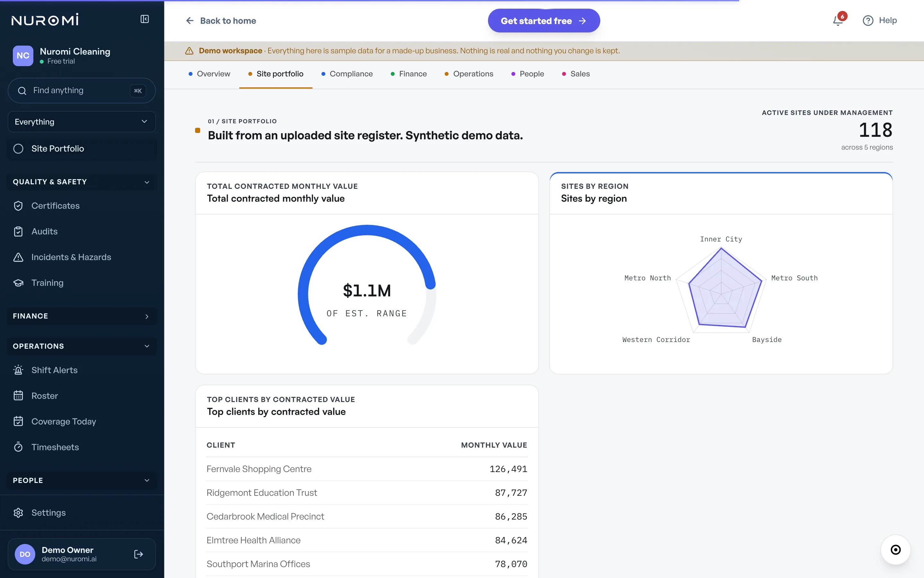Viewport: 924px width, 578px height.
Task: Go to Coverage Today
Action: tap(82, 421)
